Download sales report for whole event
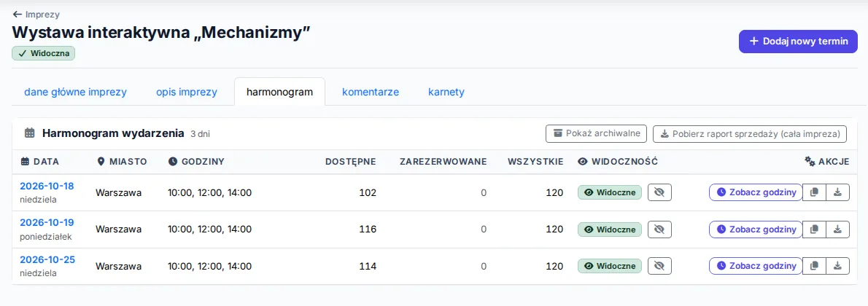 [750, 133]
